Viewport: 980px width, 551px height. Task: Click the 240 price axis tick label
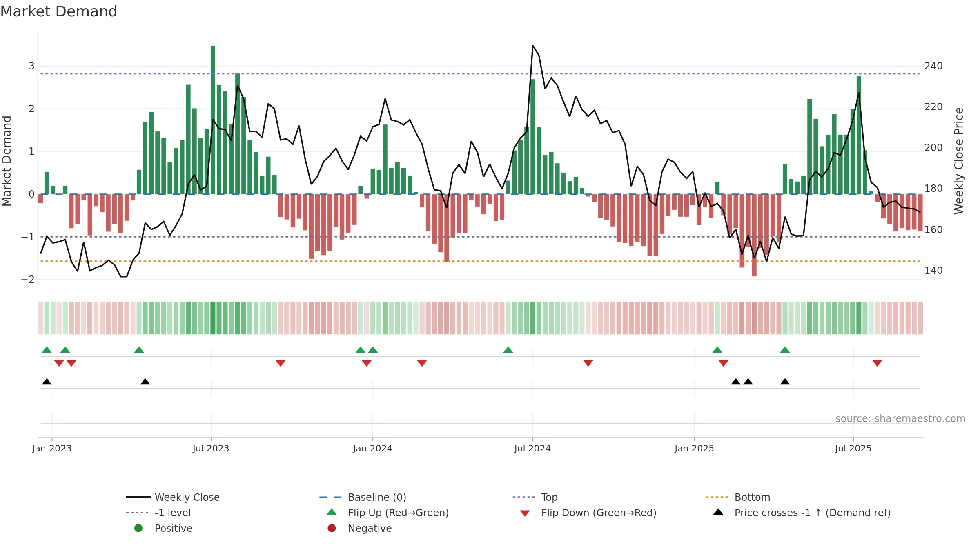pos(933,66)
